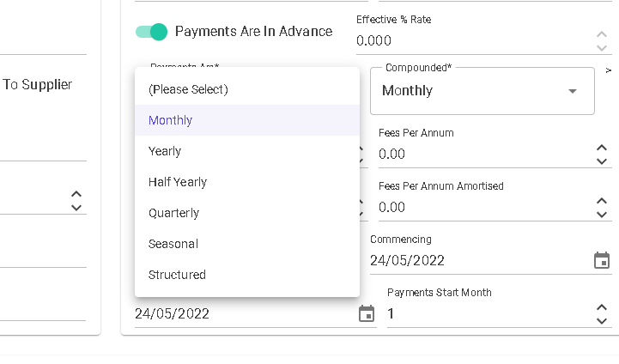Expand the Compounded dropdown
The image size is (619, 364).
pyautogui.click(x=482, y=91)
